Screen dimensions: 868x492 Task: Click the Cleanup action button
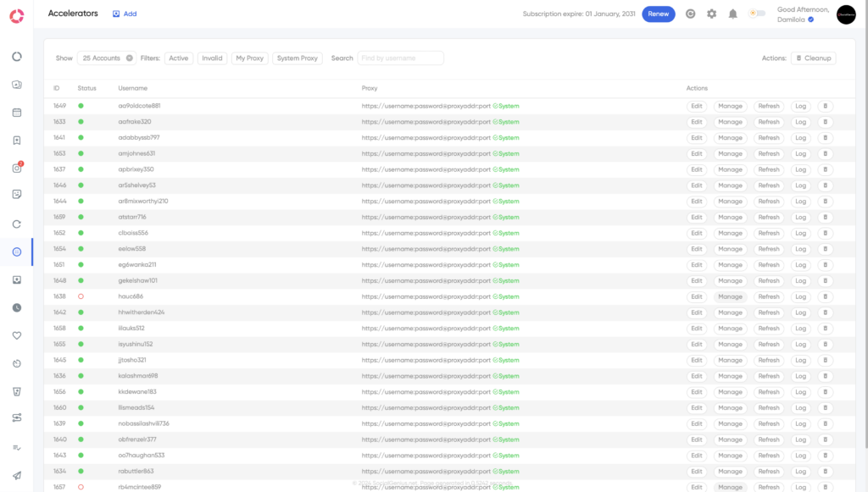814,58
